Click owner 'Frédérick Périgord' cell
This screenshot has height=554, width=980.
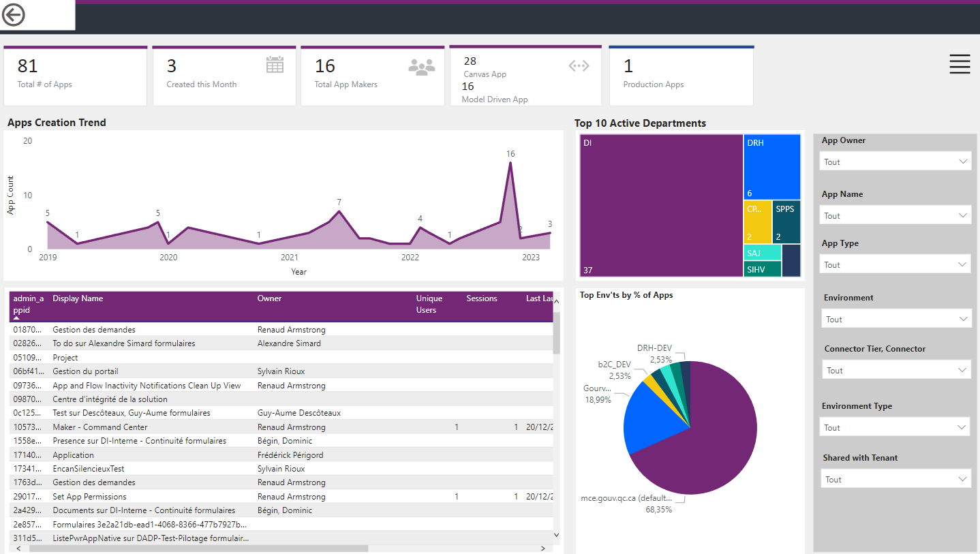point(290,455)
